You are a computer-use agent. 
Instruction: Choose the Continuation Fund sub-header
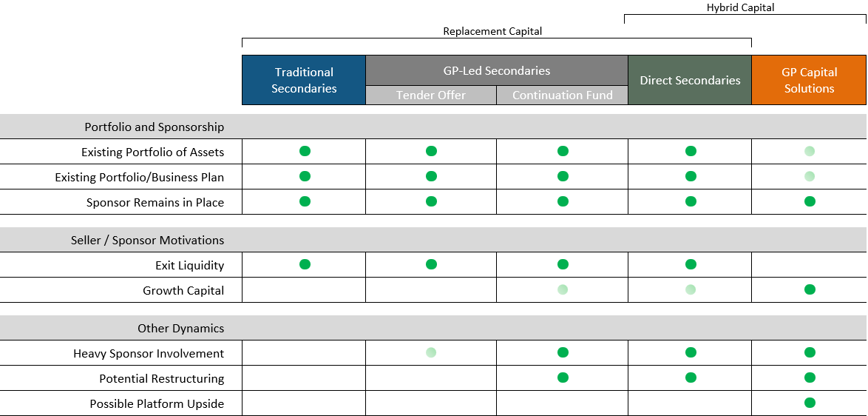click(x=562, y=95)
